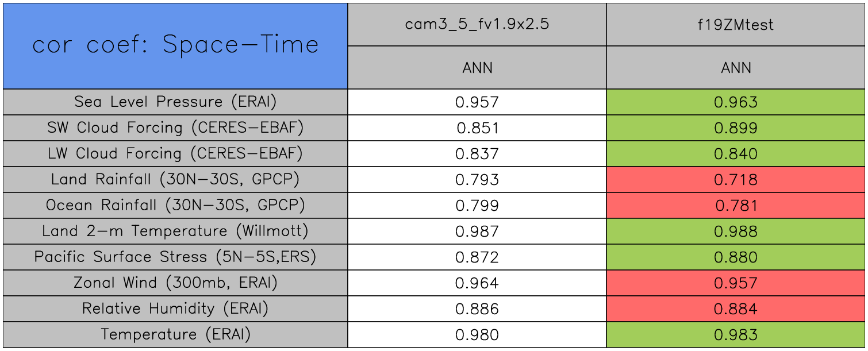The width and height of the screenshot is (868, 351).
Task: Select the cam3_5_fv1.9x2.5 column header
Action: tap(477, 25)
